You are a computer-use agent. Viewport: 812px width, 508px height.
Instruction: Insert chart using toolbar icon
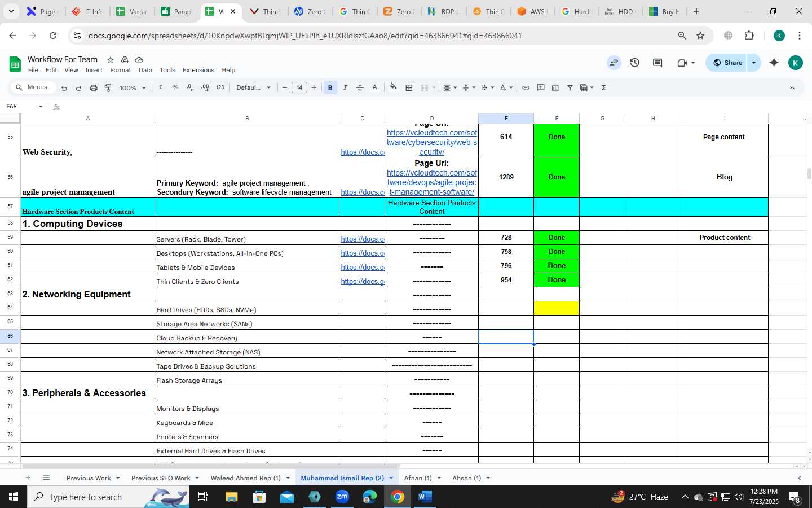[x=555, y=87]
